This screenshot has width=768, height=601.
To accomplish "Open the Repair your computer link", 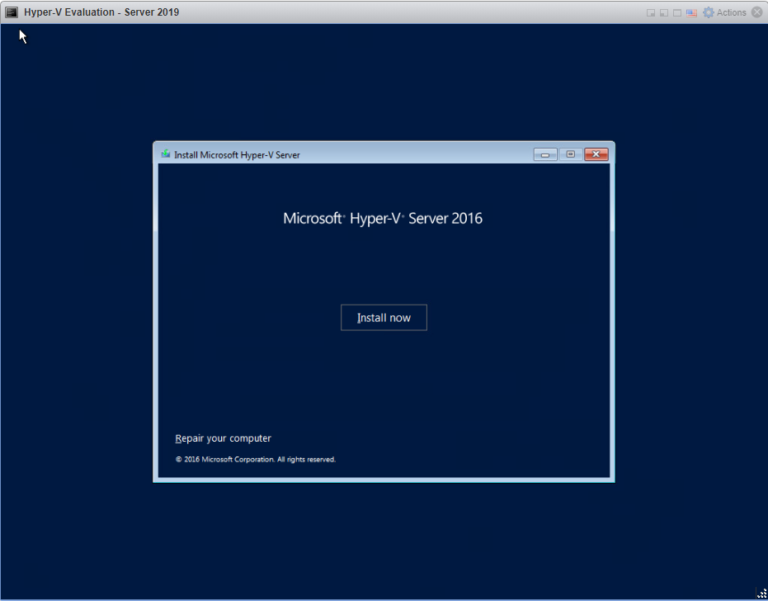I will [223, 438].
